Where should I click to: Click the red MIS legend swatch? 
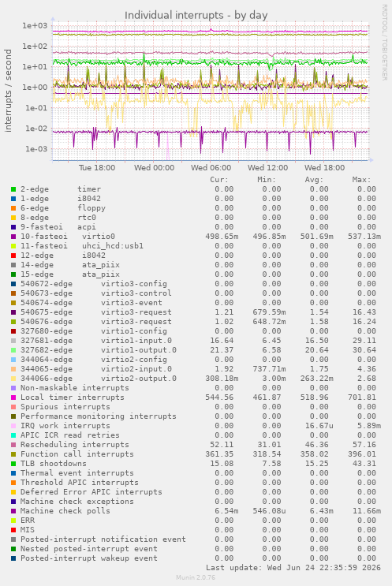[x=13, y=530]
